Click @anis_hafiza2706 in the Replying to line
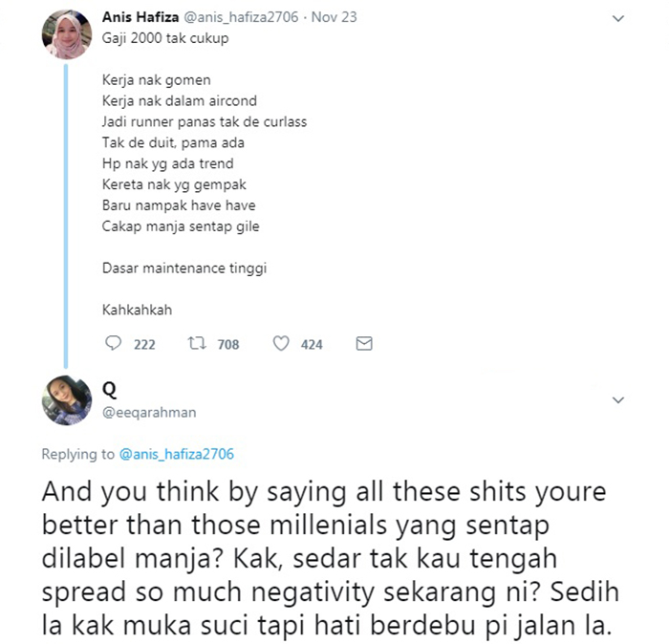The image size is (669, 644). click(x=177, y=454)
